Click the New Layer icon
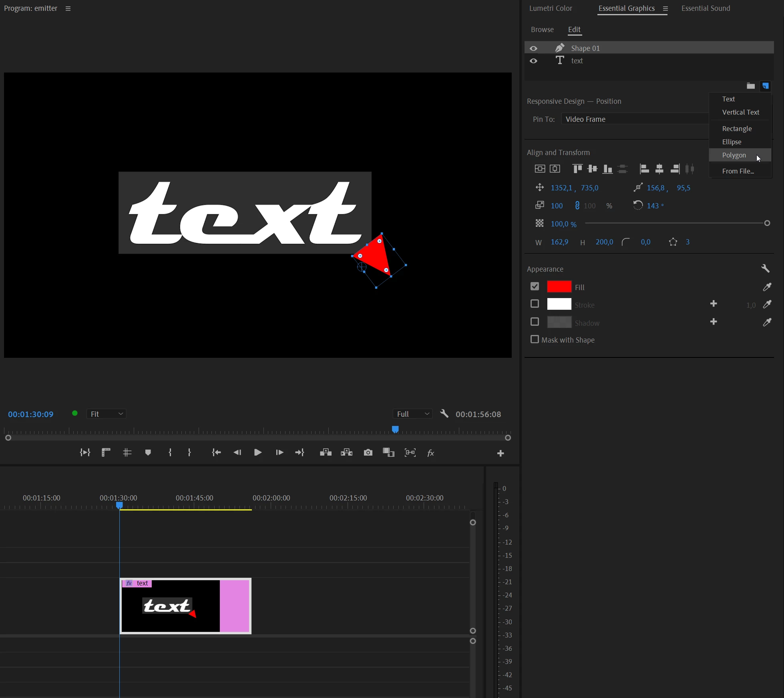The width and height of the screenshot is (784, 698). click(765, 86)
